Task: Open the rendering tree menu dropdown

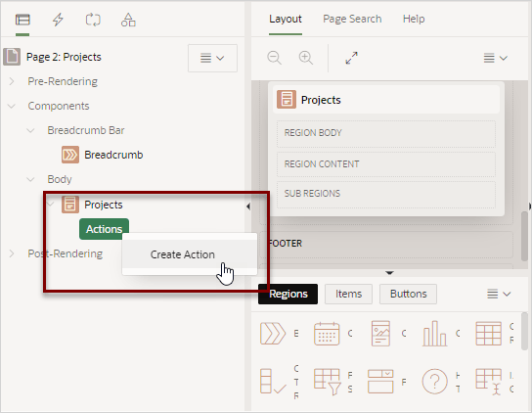Action: (x=212, y=58)
